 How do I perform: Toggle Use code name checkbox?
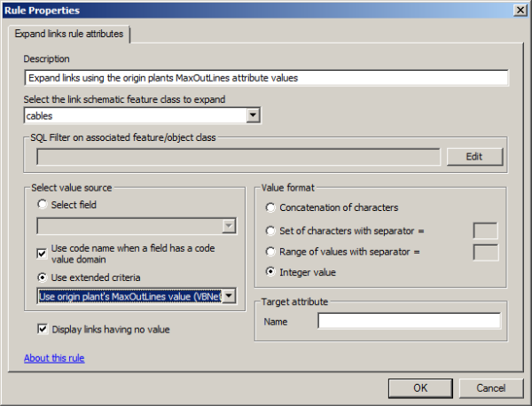coord(43,252)
